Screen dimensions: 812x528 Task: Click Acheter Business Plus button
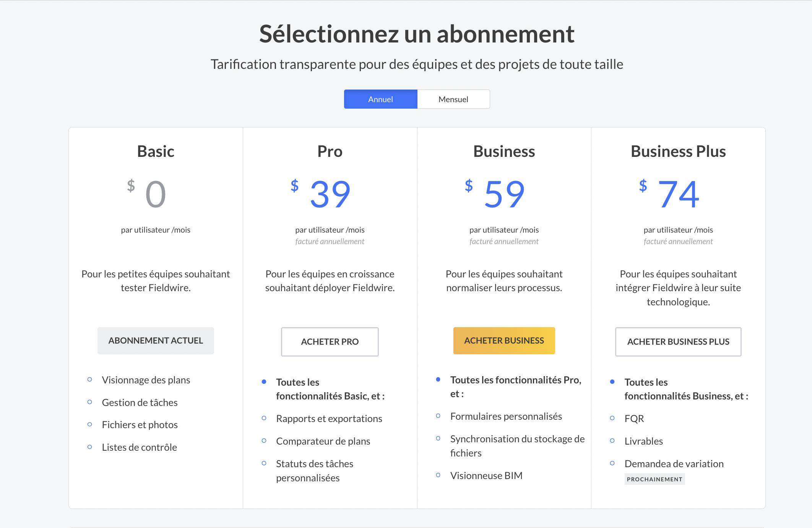pos(678,342)
